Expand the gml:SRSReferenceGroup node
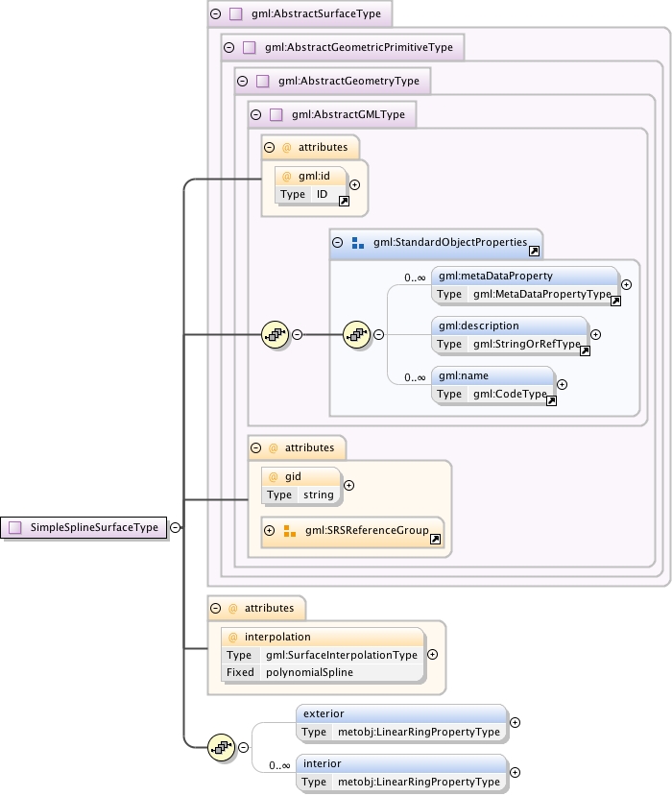This screenshot has height=796, width=672. click(270, 530)
